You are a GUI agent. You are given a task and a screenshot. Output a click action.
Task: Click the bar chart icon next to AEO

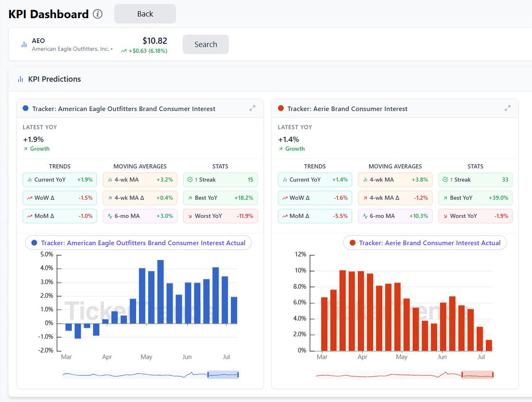(x=24, y=44)
